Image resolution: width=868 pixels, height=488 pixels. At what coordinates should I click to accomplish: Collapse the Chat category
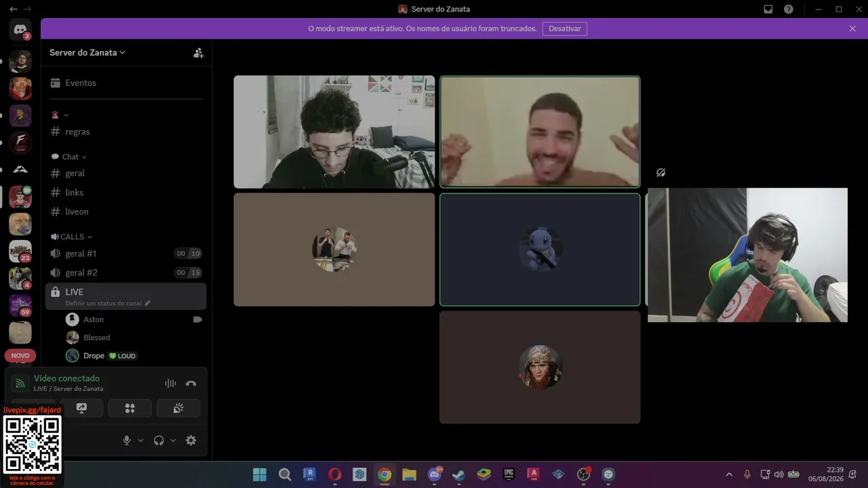point(69,157)
